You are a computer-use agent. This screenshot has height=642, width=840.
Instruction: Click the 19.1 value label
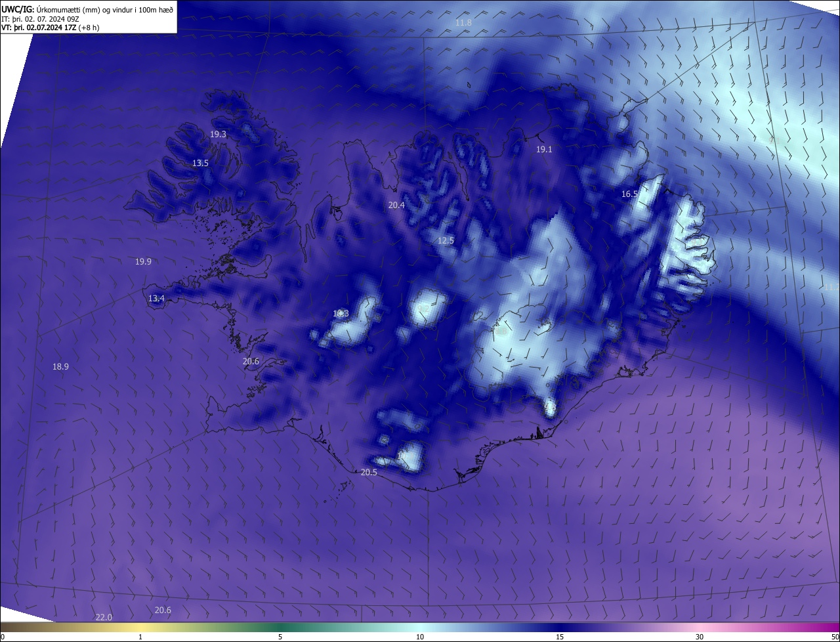point(544,150)
